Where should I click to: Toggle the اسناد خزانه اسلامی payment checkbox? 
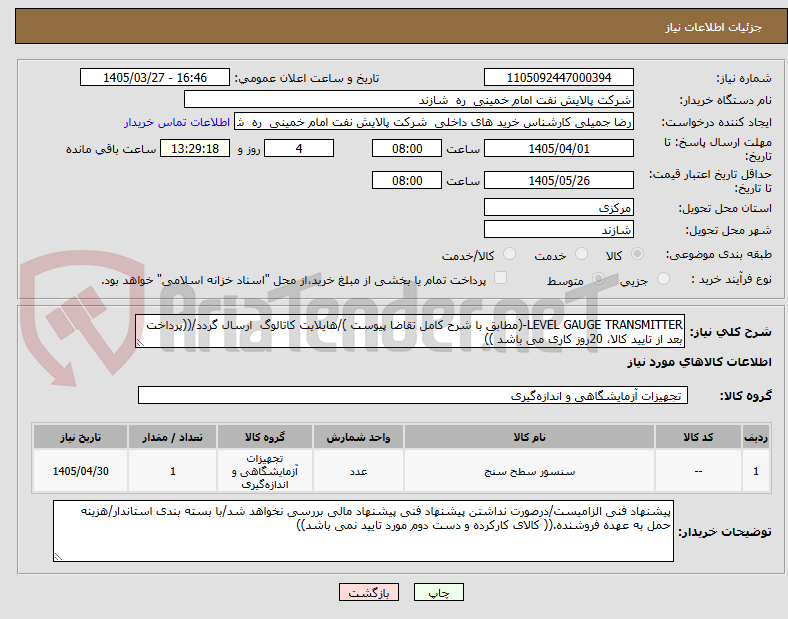coord(500,278)
